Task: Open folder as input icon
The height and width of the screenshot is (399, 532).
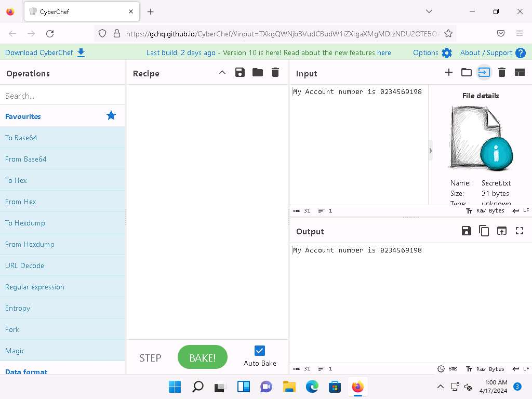Action: [x=467, y=73]
